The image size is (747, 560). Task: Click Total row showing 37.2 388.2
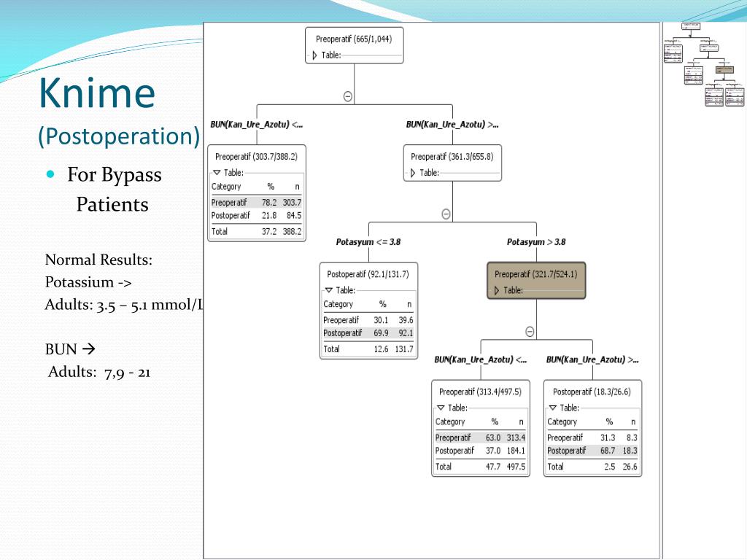pos(256,231)
